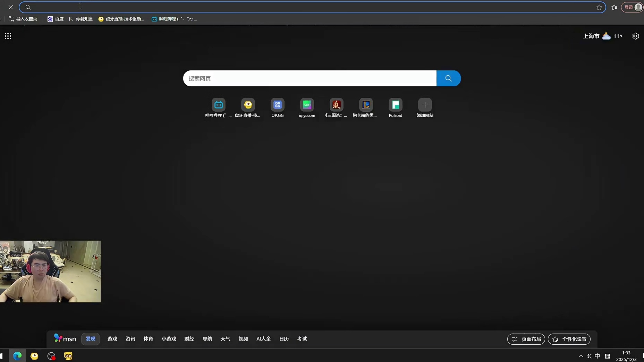Image resolution: width=644 pixels, height=362 pixels.
Task: Click the system volume speaker icon
Action: pyautogui.click(x=589, y=356)
